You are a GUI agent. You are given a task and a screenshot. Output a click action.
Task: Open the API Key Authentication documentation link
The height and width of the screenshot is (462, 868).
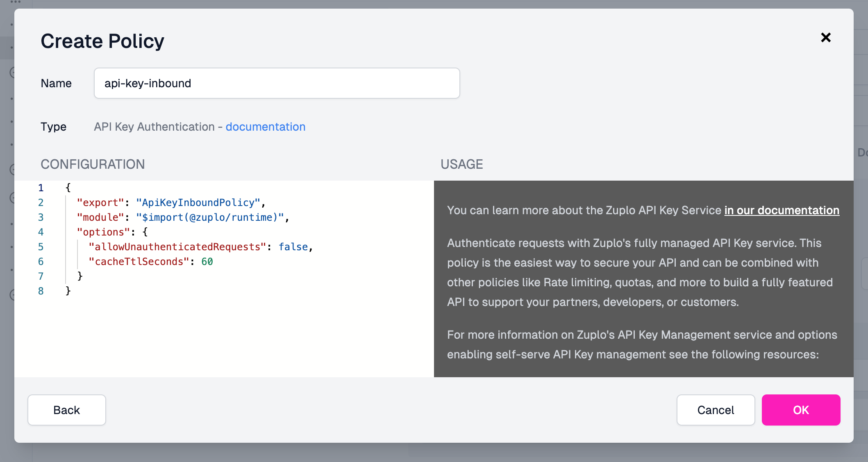266,127
